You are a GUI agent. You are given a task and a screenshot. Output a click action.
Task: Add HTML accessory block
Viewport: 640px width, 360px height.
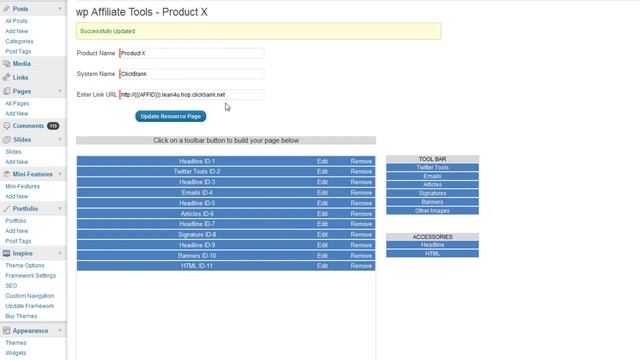(x=432, y=254)
